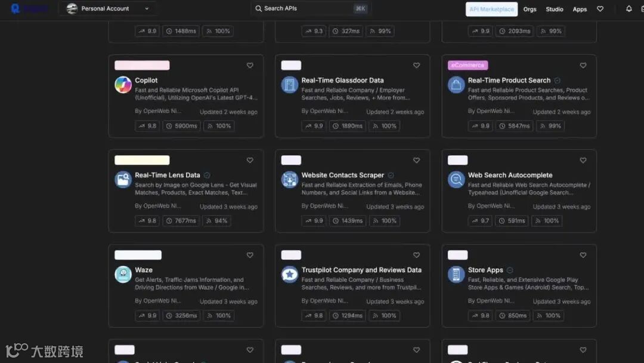644x363 pixels.
Task: Open the Copilot API title
Action: pyautogui.click(x=146, y=80)
